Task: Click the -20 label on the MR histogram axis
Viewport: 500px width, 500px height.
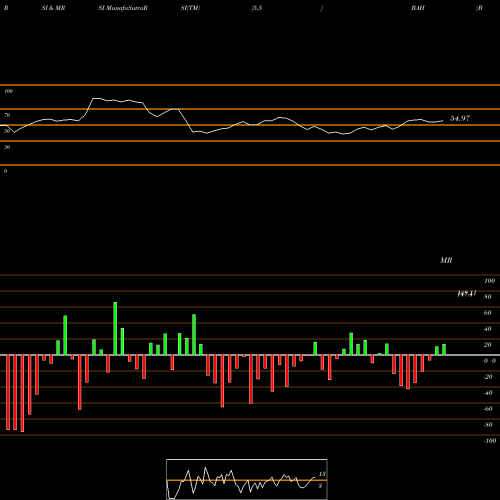Action: click(488, 377)
